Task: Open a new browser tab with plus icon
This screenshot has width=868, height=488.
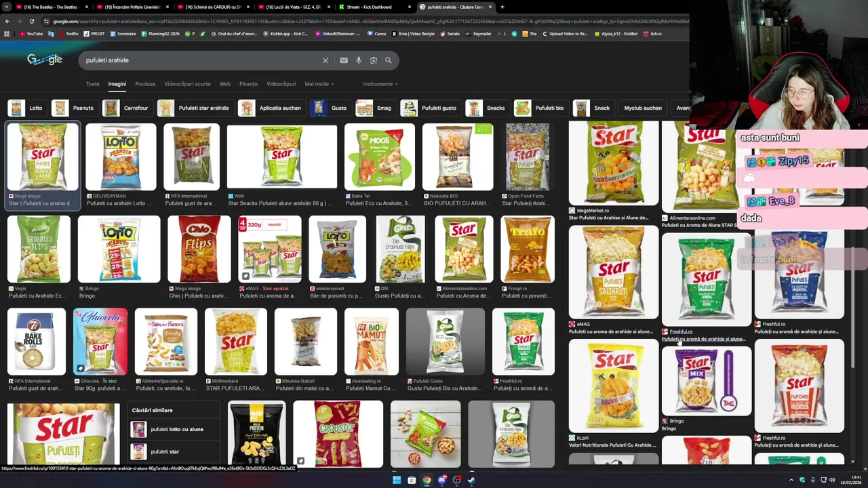Action: (502, 7)
